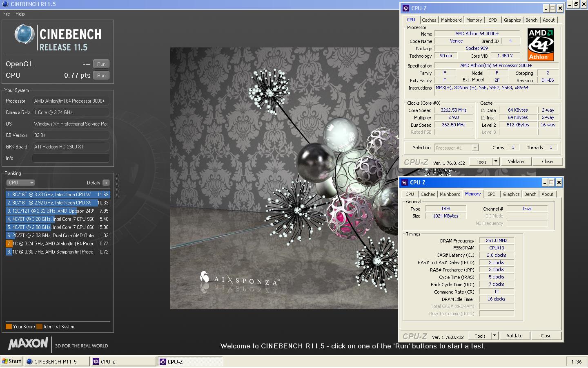Minimize the top CPU-Z window
Viewport: 588px width, 368px height.
(546, 9)
